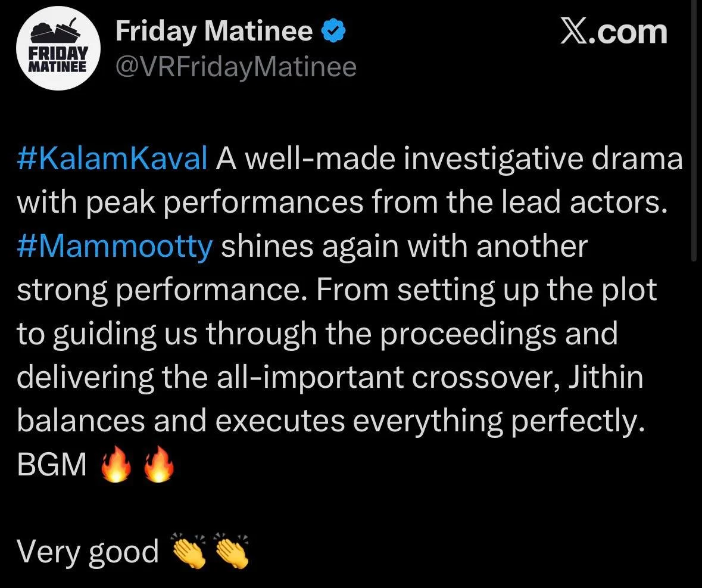Open the #KalamKaval hashtag
The image size is (702, 588).
coord(112,158)
